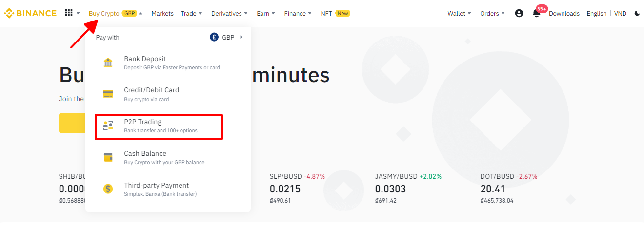Open the apps grid icon
The image size is (644, 233).
click(x=69, y=13)
